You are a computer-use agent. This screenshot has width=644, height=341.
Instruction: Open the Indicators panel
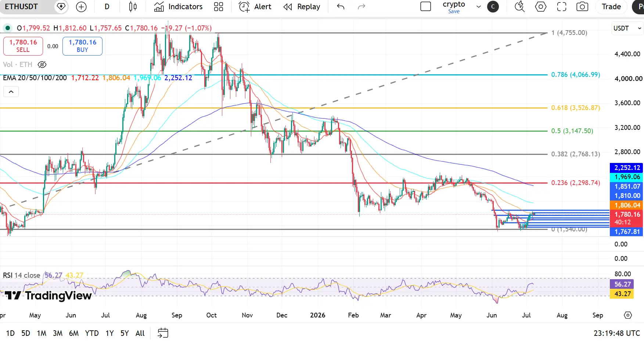(178, 7)
